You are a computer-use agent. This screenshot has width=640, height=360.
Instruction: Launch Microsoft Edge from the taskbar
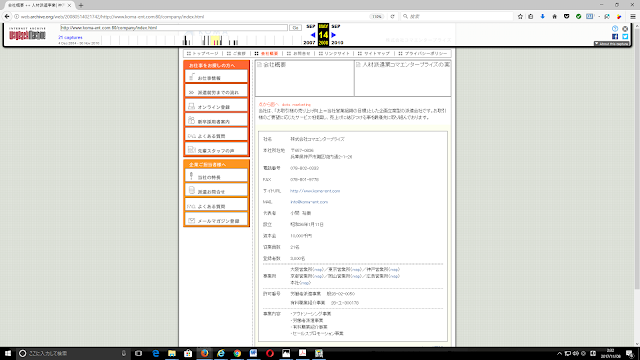(x=156, y=353)
